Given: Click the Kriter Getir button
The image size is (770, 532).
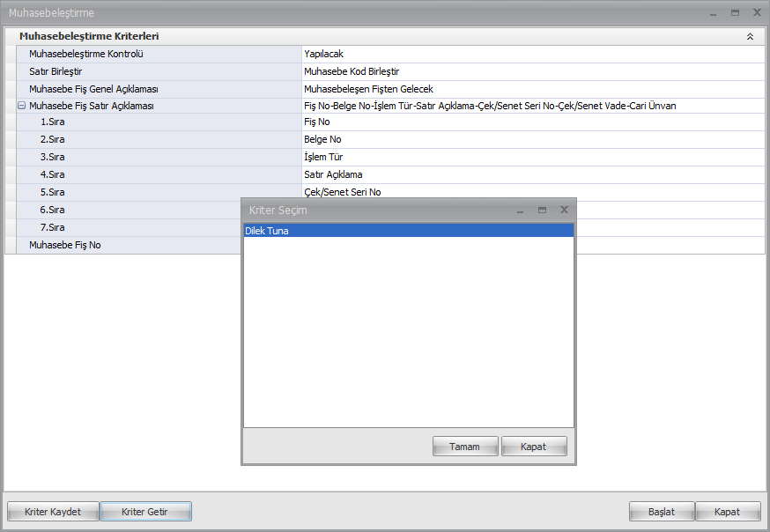Looking at the screenshot, I should pyautogui.click(x=145, y=512).
